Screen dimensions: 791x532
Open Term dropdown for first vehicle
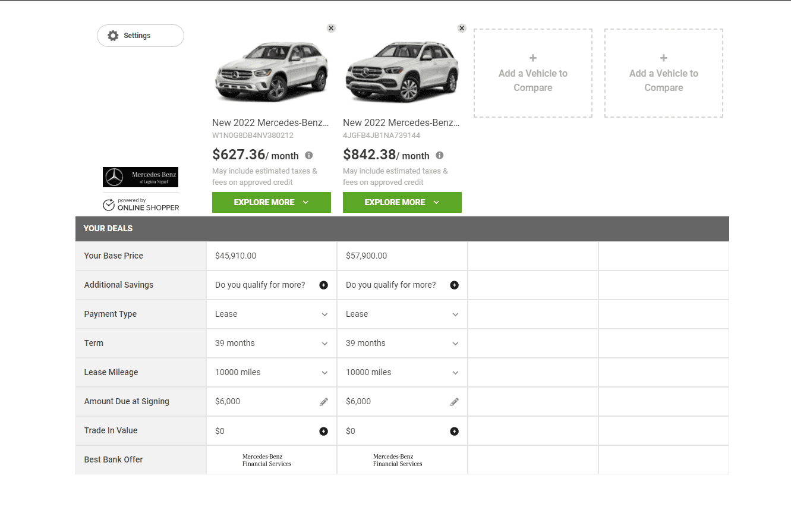tap(272, 343)
